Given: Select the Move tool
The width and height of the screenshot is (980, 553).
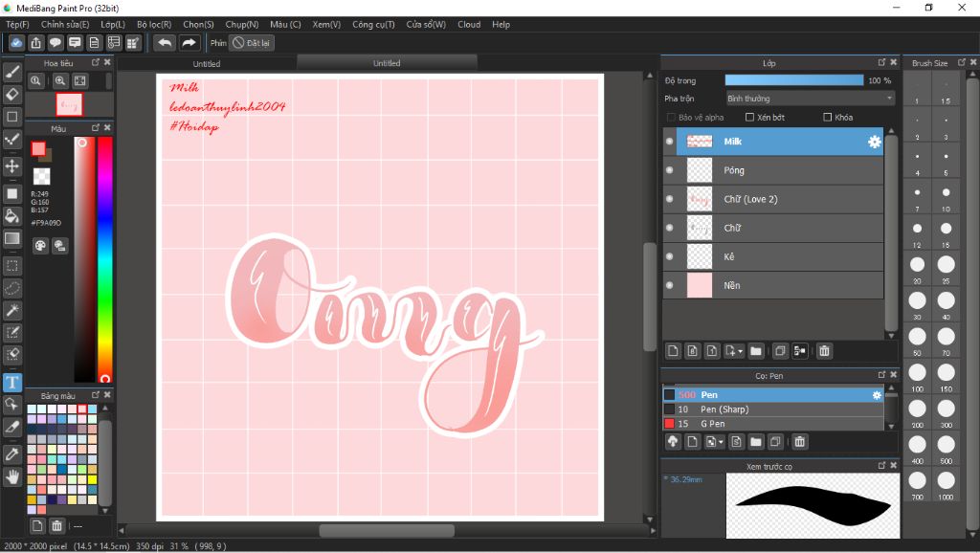Looking at the screenshot, I should 11,166.
